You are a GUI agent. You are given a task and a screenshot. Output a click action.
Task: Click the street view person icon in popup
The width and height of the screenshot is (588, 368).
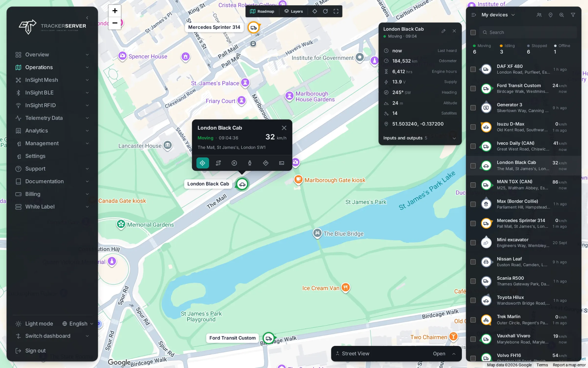[x=250, y=163]
